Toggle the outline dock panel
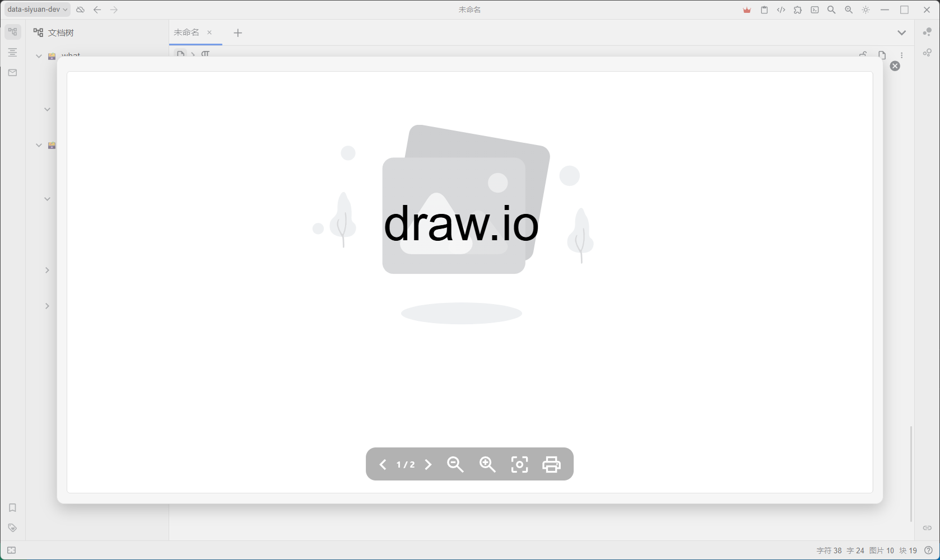Viewport: 940px width, 560px height. (x=12, y=52)
